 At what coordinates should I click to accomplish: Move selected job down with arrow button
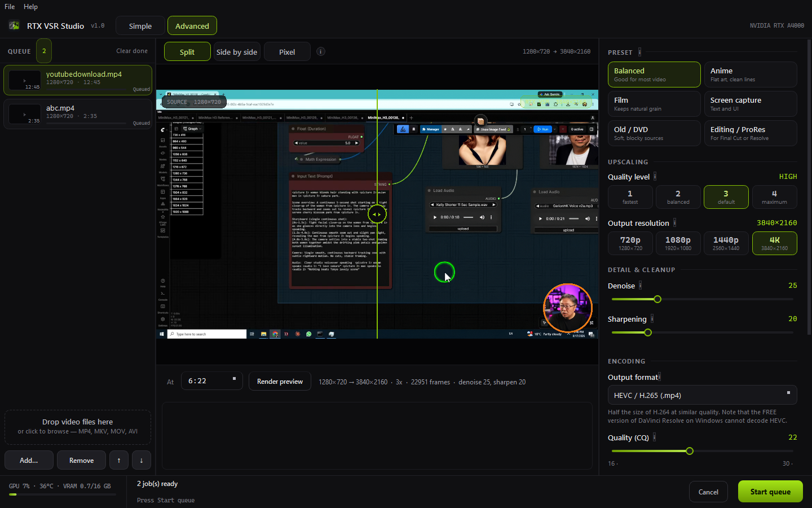[142, 460]
